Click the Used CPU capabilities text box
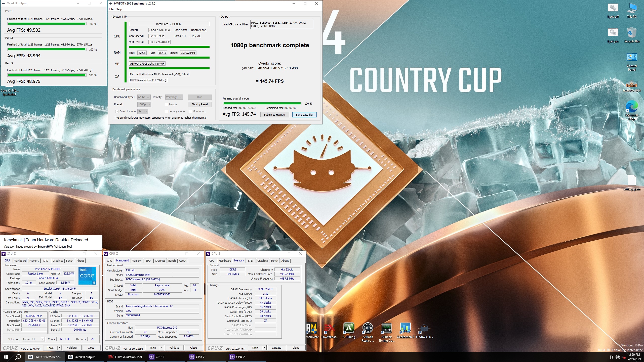Screen dimensions: 644x362 pos(281,24)
